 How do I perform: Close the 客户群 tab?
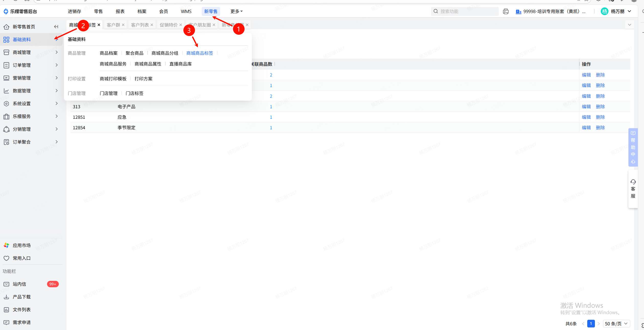pos(123,25)
